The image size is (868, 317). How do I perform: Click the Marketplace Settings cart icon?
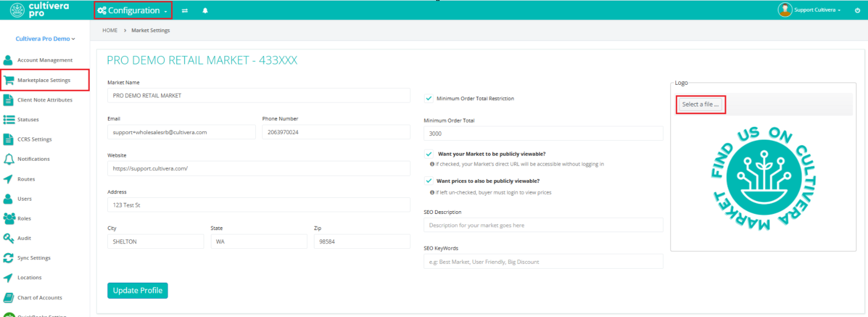pos(8,80)
